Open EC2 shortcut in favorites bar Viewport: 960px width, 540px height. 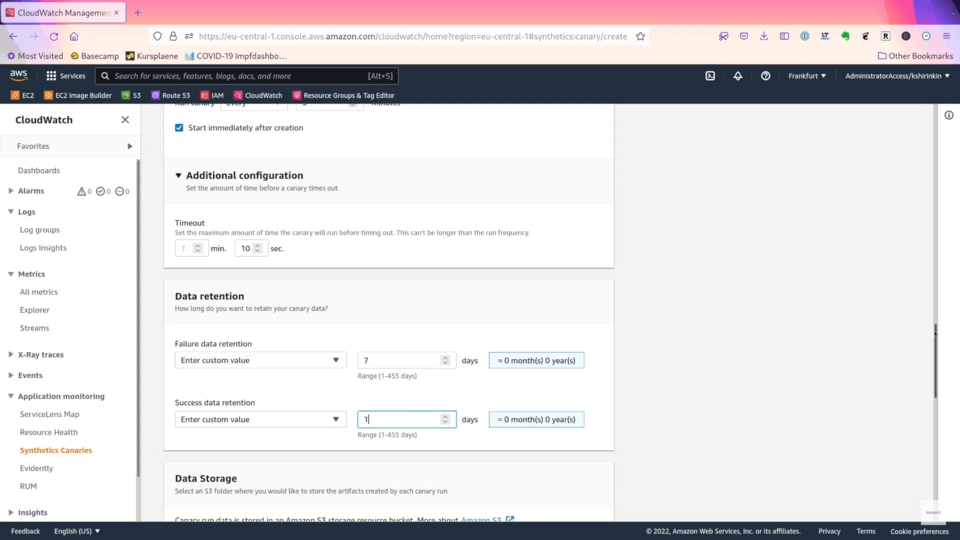(23, 96)
